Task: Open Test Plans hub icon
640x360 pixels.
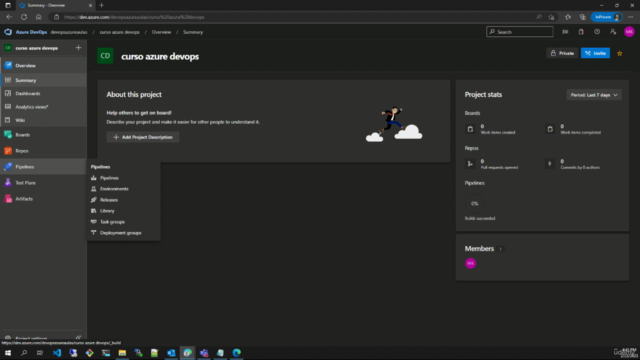Action: click(8, 182)
